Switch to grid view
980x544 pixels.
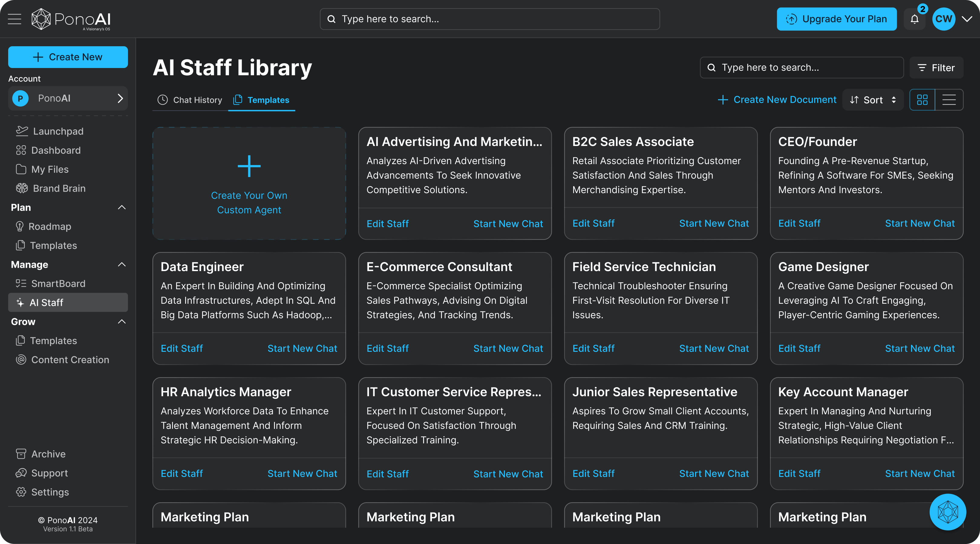pyautogui.click(x=922, y=100)
